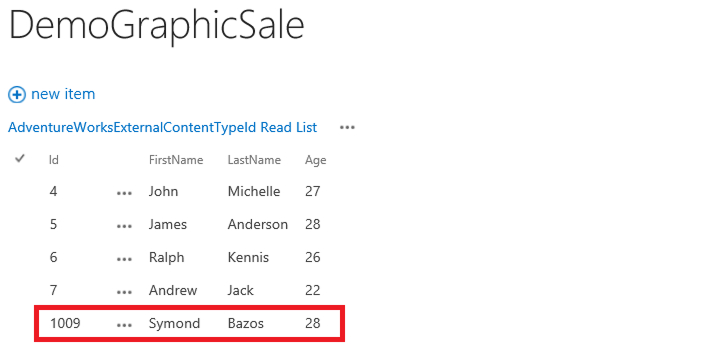Click the new item link

(63, 94)
